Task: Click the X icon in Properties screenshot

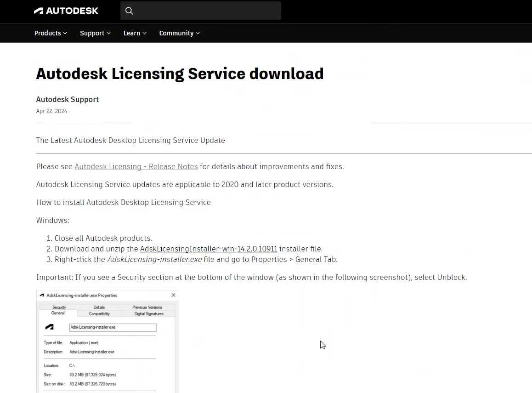Action: [x=173, y=295]
